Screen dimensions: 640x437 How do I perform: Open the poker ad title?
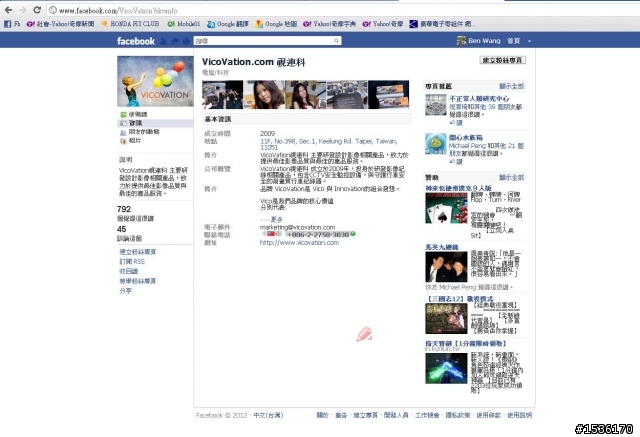[x=458, y=188]
